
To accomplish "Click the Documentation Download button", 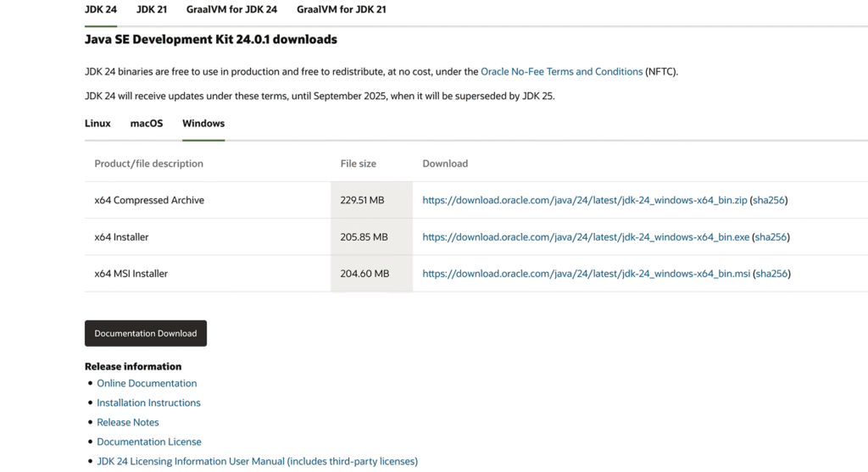I will [146, 333].
